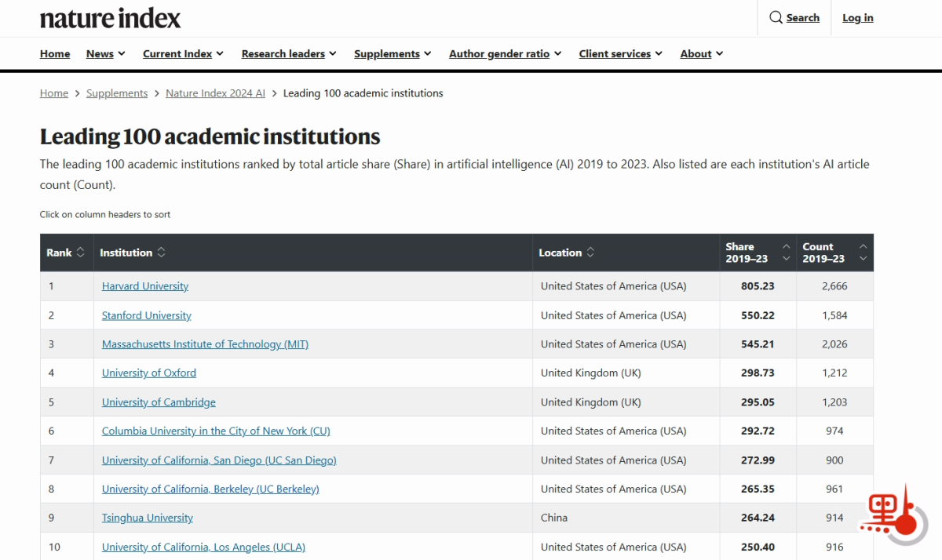Click the nature index logo
This screenshot has height=560, width=942.
tap(110, 18)
